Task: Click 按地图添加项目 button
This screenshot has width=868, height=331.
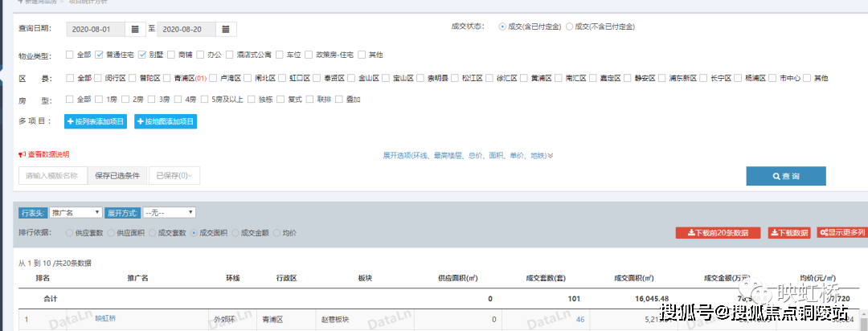Action: pos(166,121)
